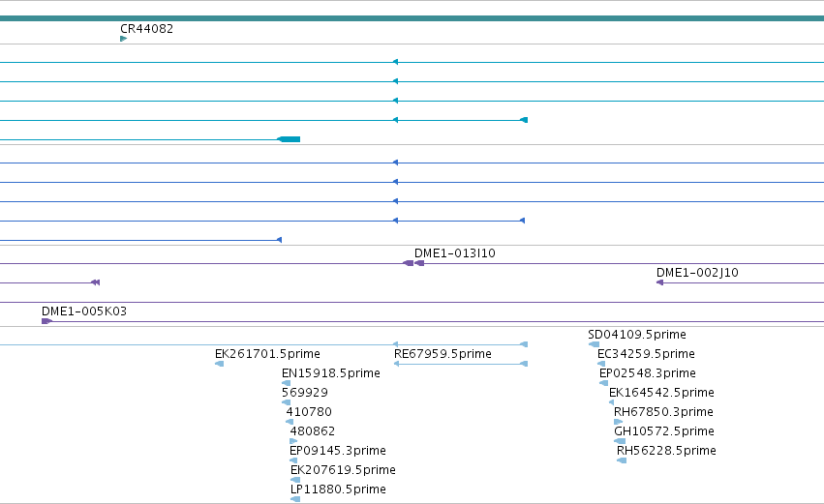Viewport: 824px width, 504px height.
Task: Click the 480862 feature label
Action: click(x=313, y=431)
